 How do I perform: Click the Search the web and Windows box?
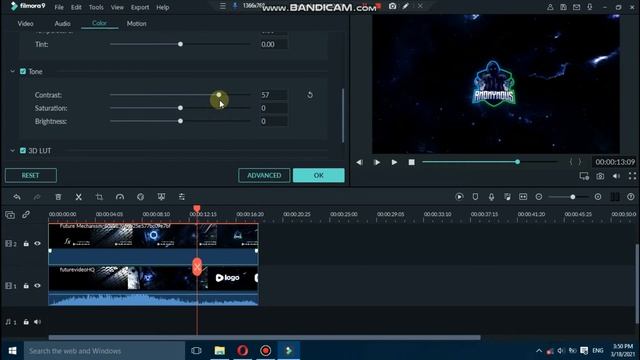click(104, 351)
